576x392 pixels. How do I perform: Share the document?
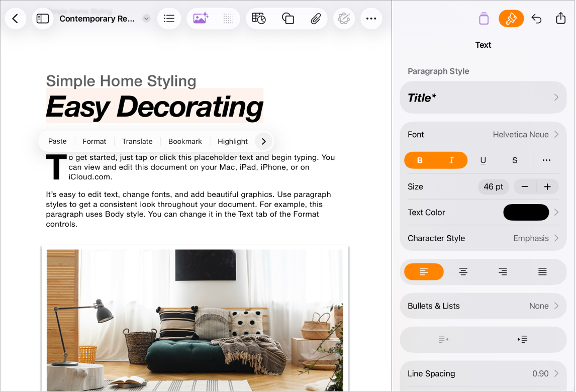tap(561, 18)
